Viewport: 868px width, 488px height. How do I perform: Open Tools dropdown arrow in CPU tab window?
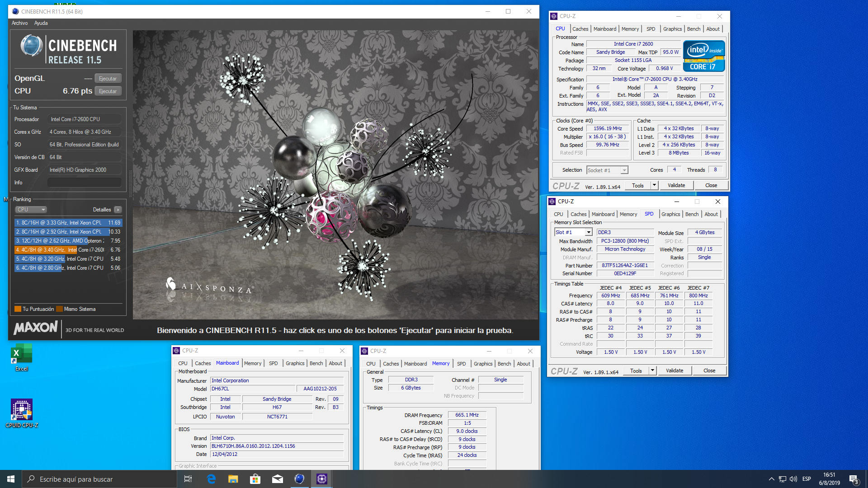[654, 185]
